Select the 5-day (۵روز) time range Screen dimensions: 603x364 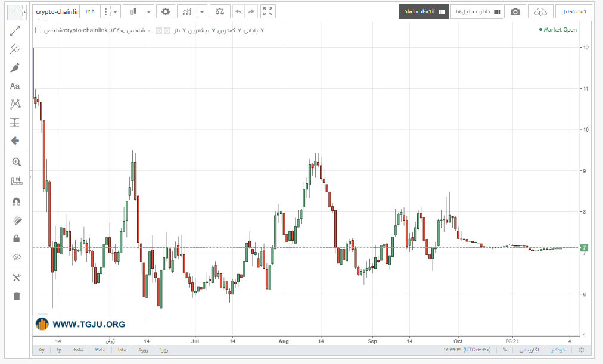point(143,350)
